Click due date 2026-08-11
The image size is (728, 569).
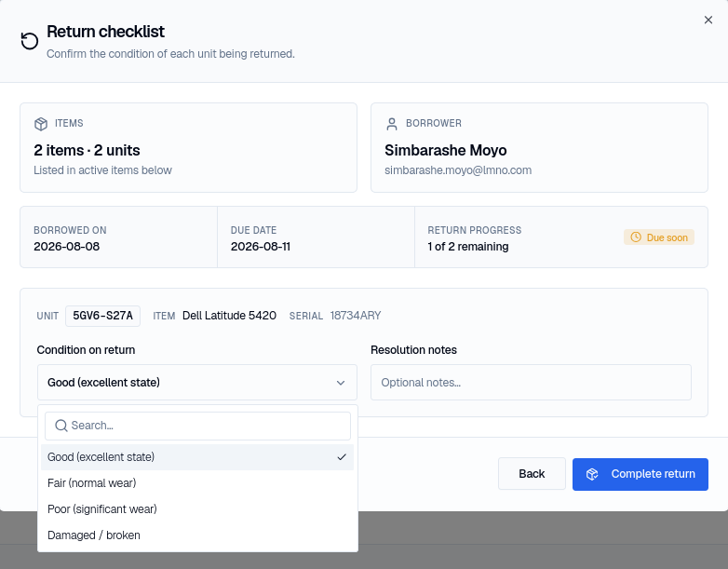coord(261,247)
